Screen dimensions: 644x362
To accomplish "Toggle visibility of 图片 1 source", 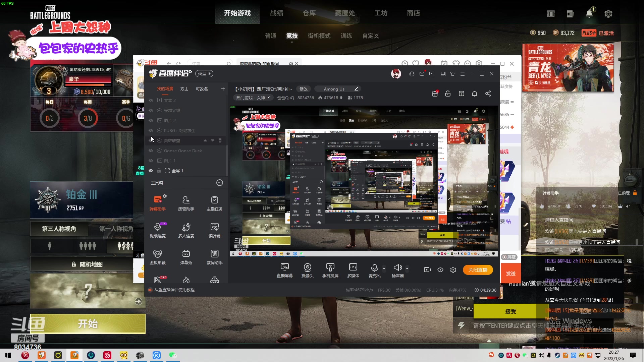I will [151, 161].
